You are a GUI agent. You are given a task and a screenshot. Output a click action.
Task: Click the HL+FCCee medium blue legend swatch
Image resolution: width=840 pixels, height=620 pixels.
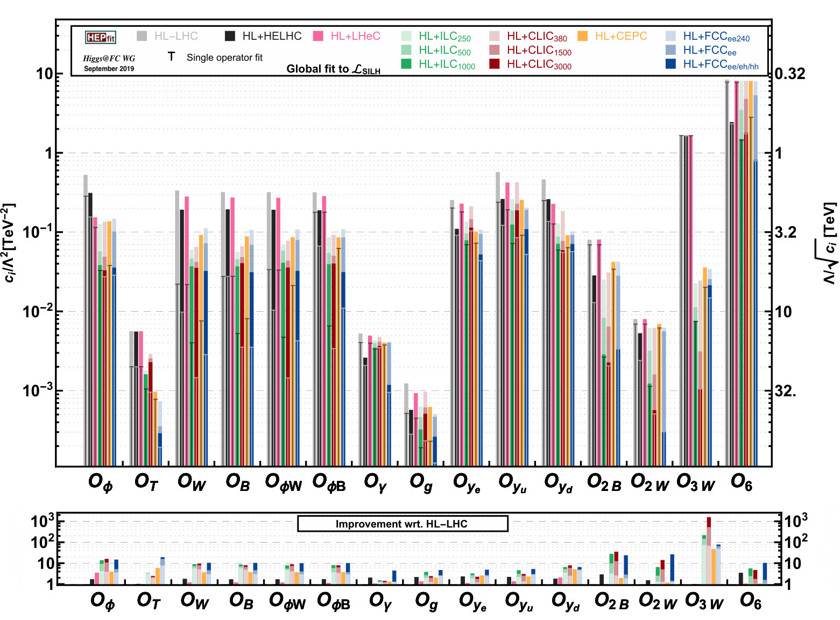pos(671,50)
